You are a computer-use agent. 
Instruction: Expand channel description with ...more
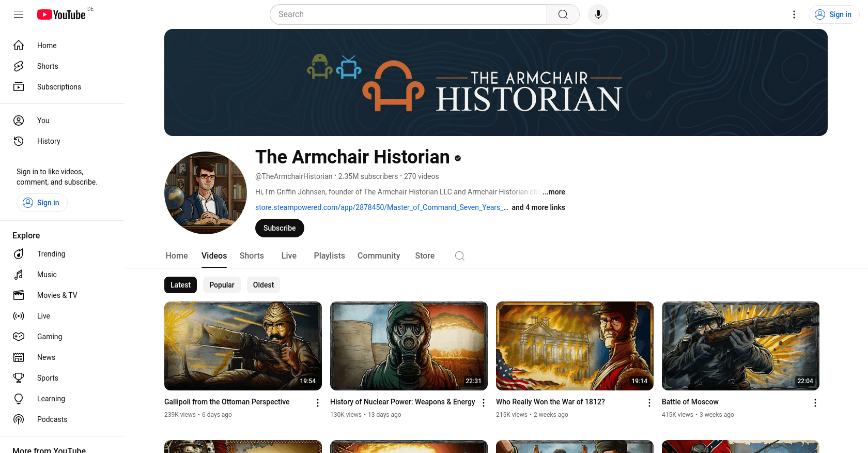tap(554, 192)
